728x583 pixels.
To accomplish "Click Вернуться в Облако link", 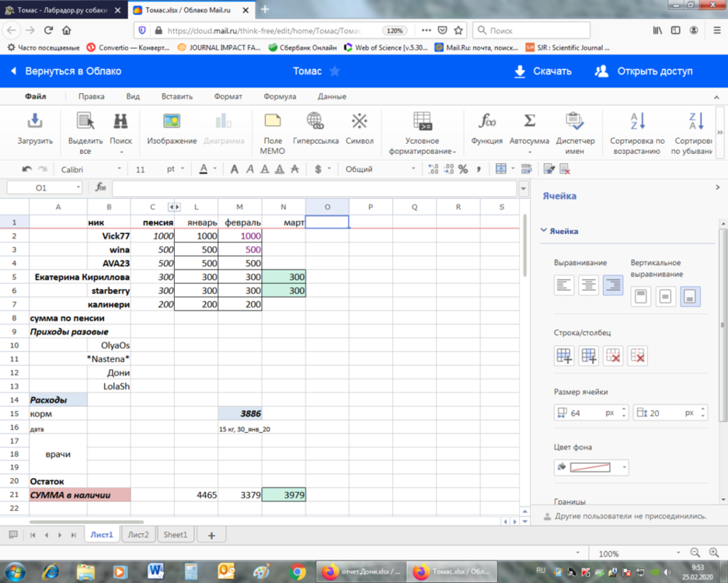I will (x=65, y=71).
